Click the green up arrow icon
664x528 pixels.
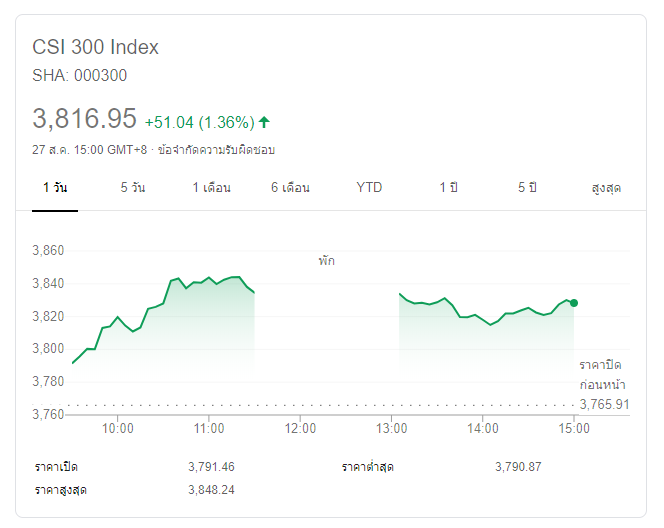[264, 122]
